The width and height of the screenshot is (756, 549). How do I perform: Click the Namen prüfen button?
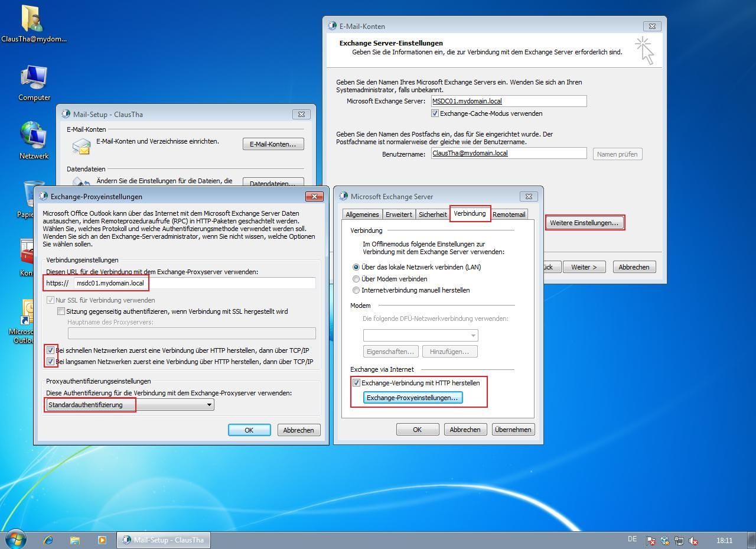[x=617, y=154]
